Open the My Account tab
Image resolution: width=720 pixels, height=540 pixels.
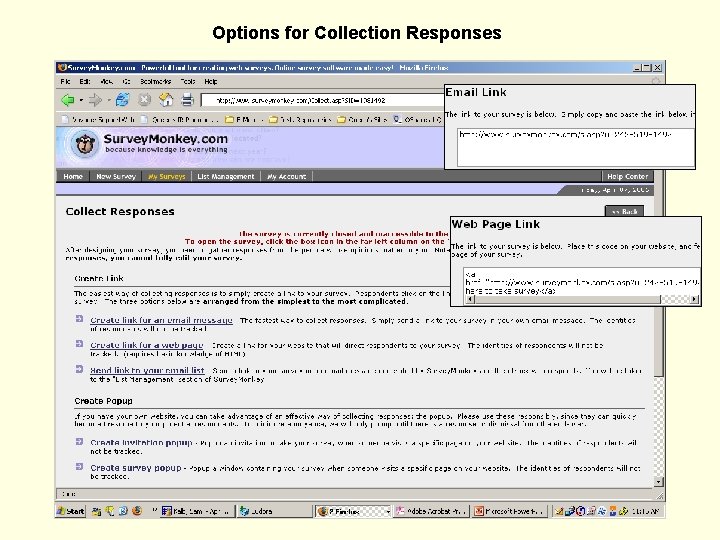(x=287, y=176)
